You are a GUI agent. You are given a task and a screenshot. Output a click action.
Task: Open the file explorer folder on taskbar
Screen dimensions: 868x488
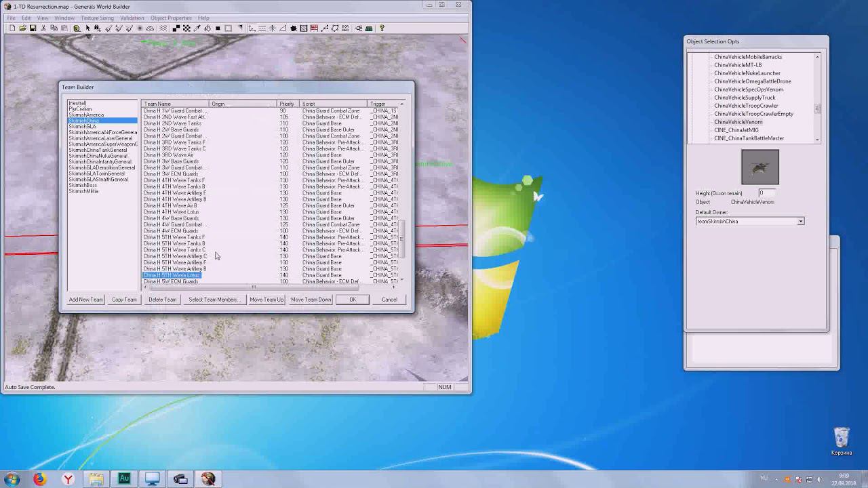coord(96,479)
